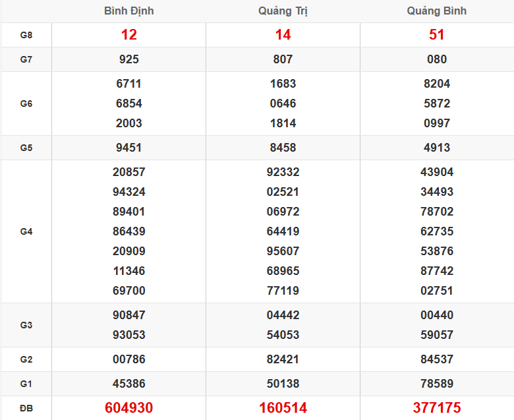Select the G7 row label
The image size is (514, 420).
click(x=26, y=59)
